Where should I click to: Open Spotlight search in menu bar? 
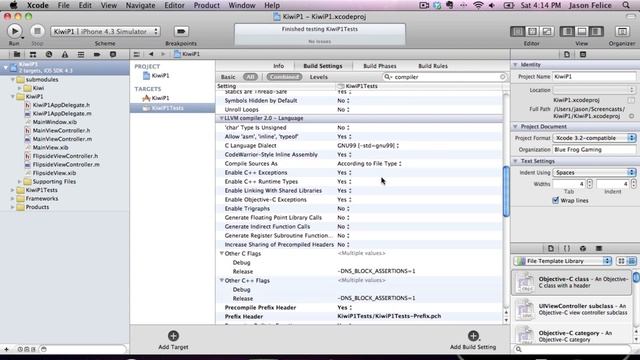(x=626, y=5)
